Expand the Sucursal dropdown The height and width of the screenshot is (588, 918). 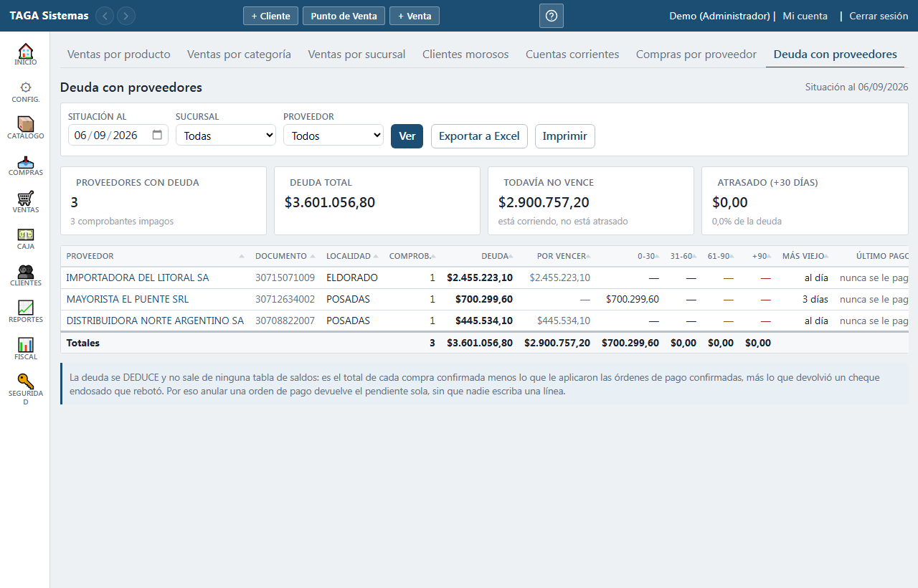pos(226,135)
